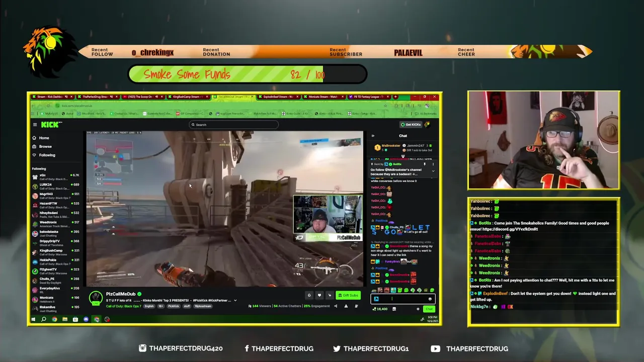This screenshot has height=362, width=644.
Task: Open DrippyDripTV channel in Following list
Action: (x=55, y=242)
